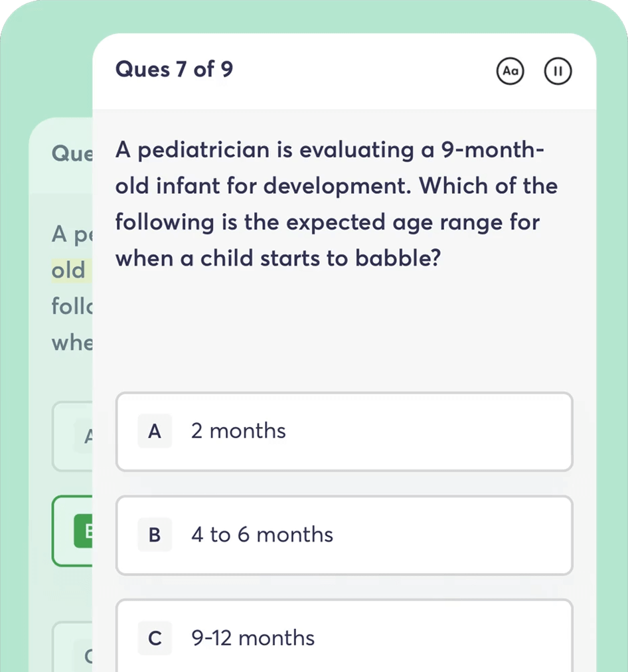Select answer option C, 9-12 months

point(344,638)
